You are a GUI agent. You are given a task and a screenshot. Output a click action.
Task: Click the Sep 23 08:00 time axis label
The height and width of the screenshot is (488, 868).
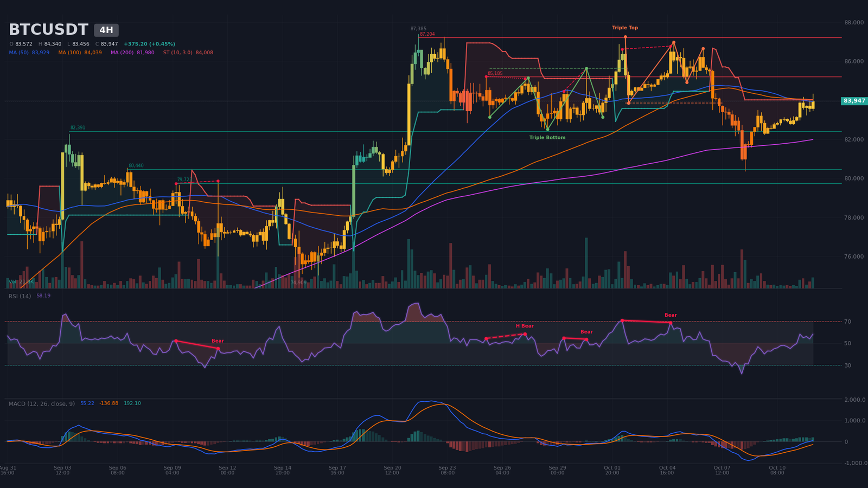(447, 470)
